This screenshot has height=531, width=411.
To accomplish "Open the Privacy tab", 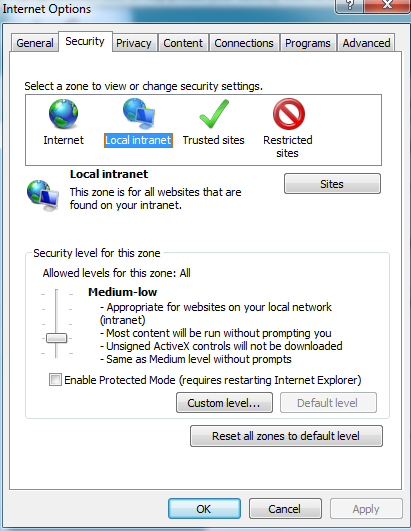I will point(134,43).
